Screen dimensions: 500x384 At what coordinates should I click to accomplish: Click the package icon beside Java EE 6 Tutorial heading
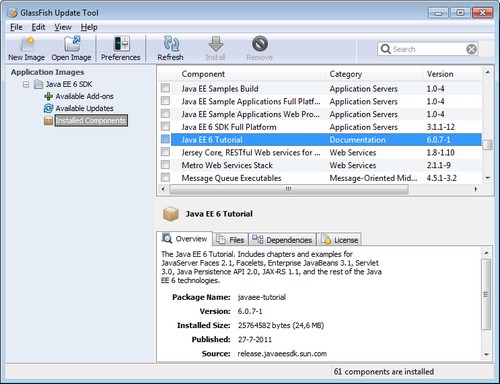pos(171,214)
